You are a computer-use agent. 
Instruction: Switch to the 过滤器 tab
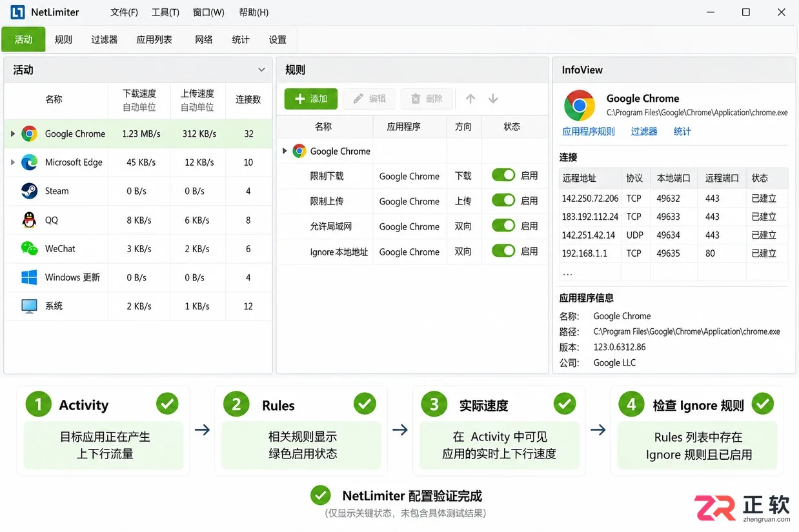tap(104, 39)
